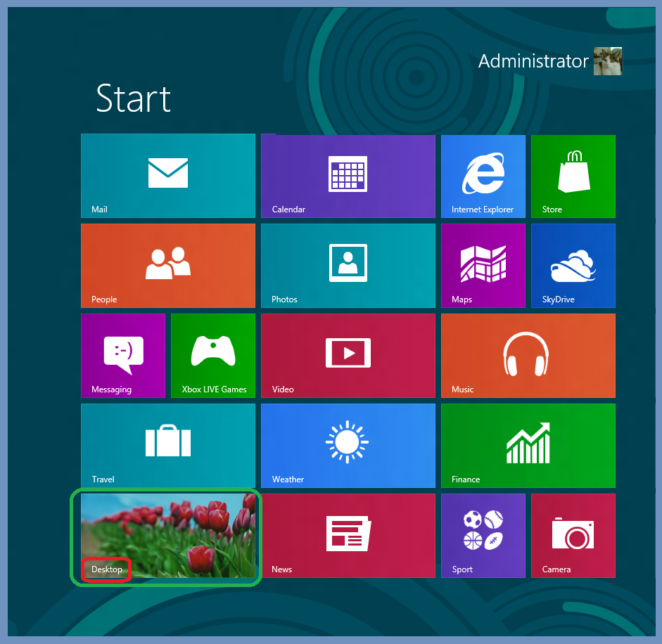This screenshot has width=662, height=644.
Task: Open the People tile contacts icon
Action: [x=168, y=263]
